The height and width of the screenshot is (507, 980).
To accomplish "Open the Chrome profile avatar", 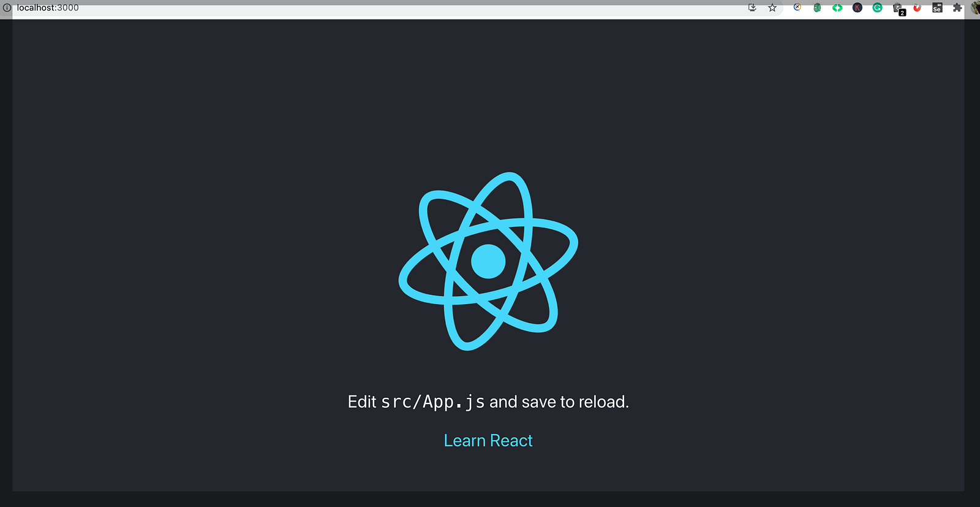I will [976, 8].
